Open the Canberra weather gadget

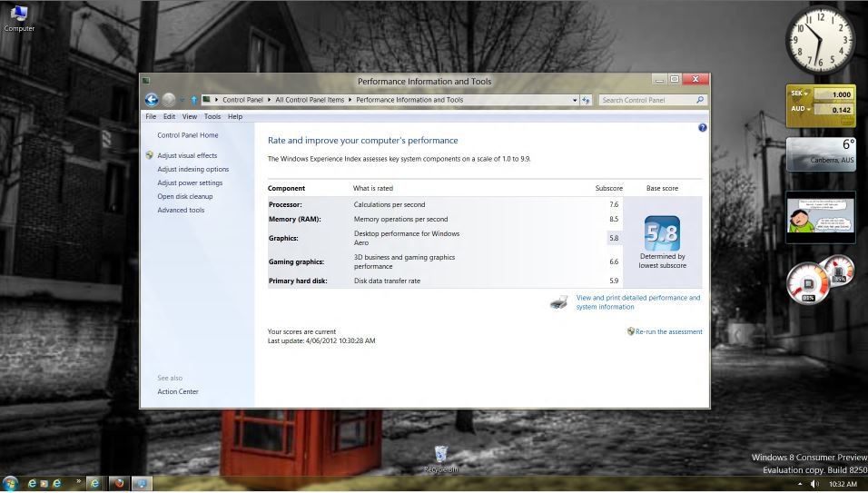tap(821, 154)
